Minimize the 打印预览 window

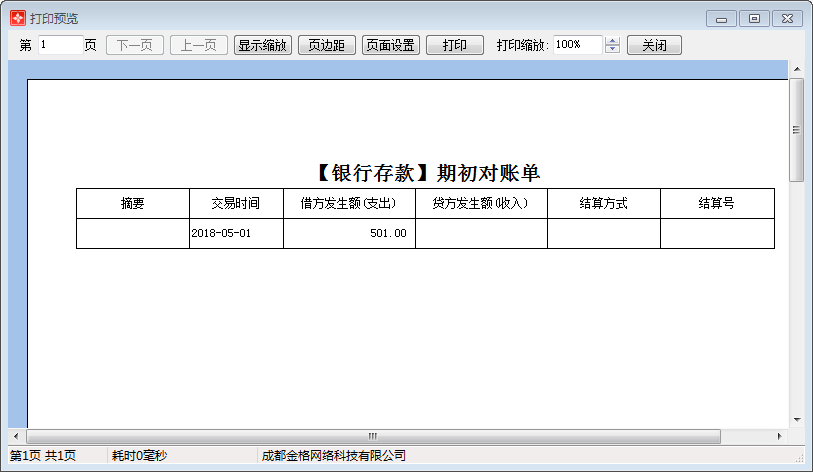tap(721, 18)
